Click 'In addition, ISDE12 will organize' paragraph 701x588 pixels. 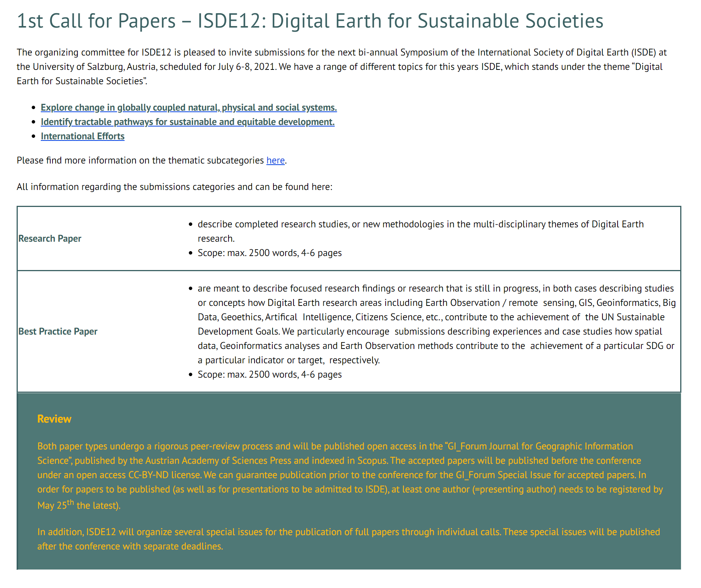tap(349, 539)
